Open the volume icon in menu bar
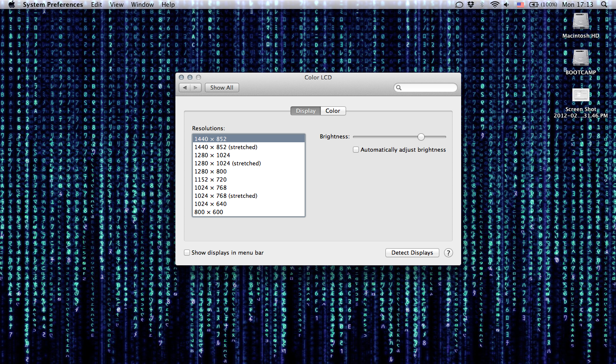 tap(506, 4)
